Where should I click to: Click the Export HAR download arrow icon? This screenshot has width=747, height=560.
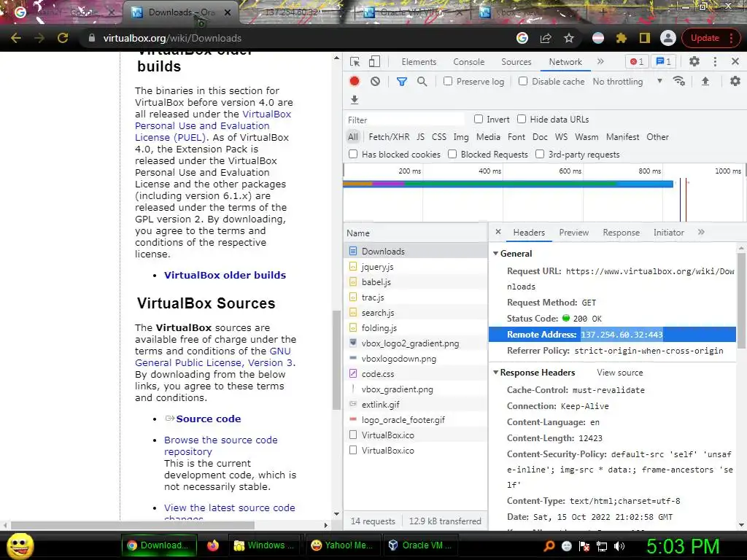(x=355, y=99)
